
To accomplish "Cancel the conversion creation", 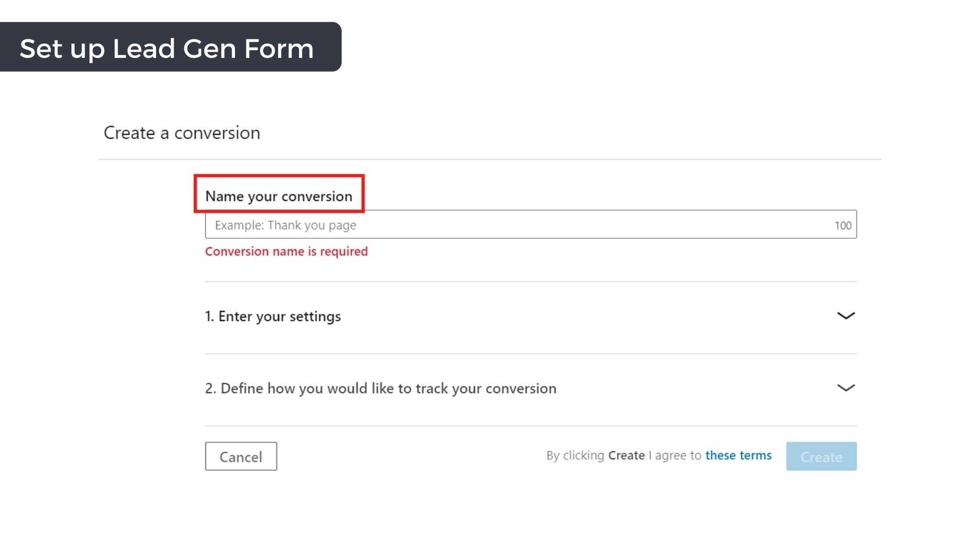I will tap(241, 456).
